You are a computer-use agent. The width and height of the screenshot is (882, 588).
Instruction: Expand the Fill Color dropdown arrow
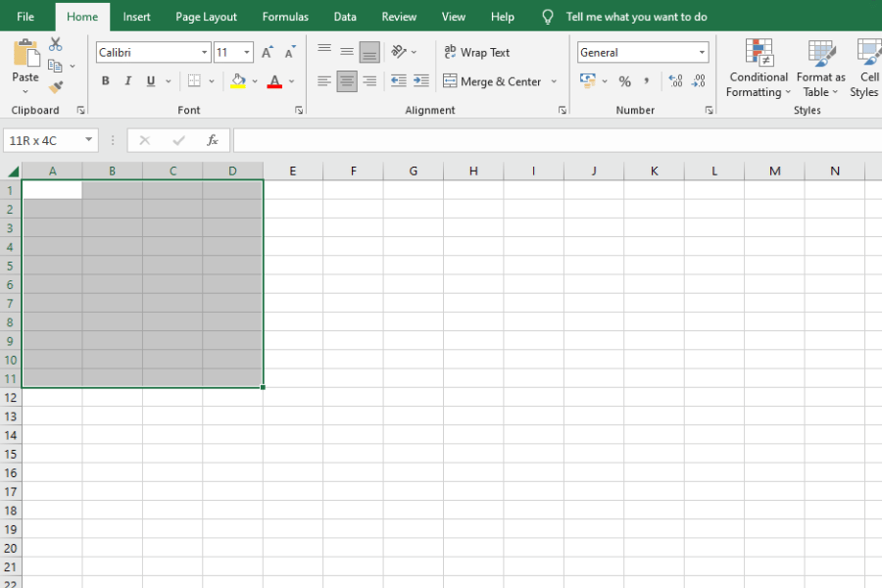253,81
